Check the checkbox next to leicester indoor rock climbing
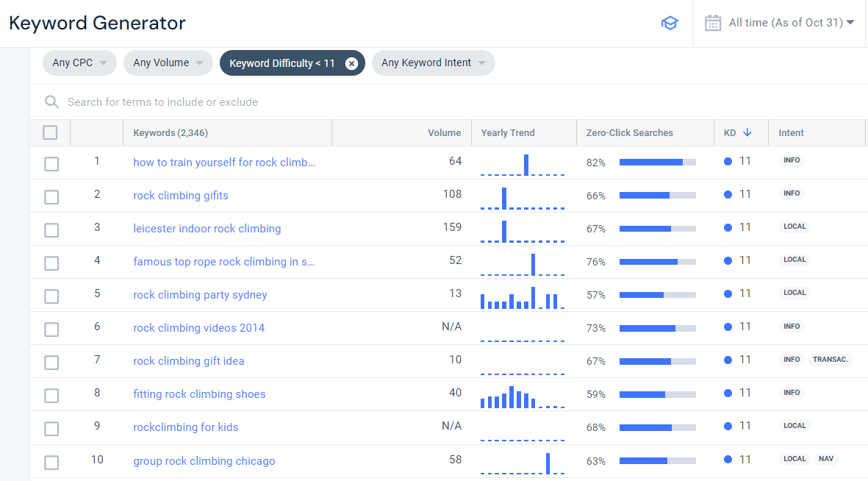 click(51, 229)
